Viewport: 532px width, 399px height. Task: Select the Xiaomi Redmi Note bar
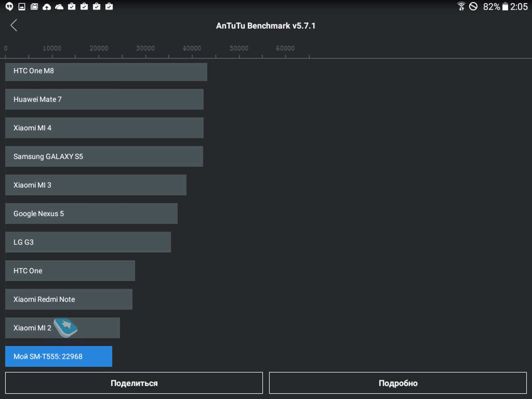tap(69, 299)
